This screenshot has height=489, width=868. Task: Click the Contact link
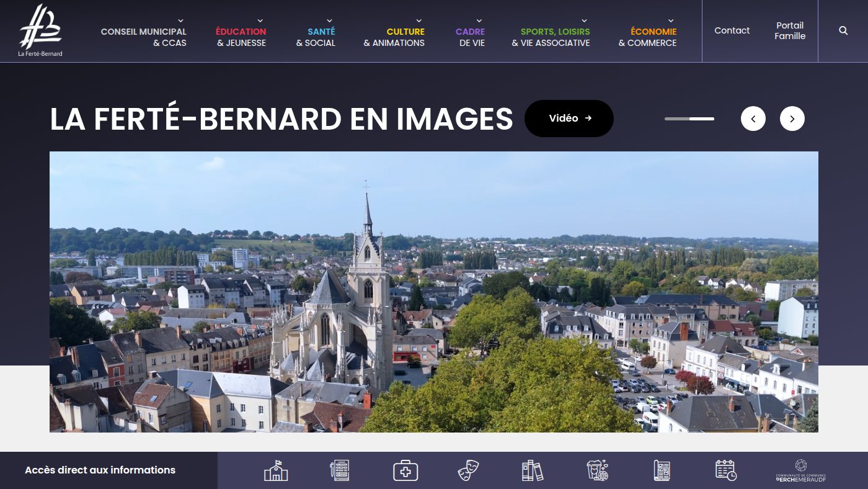pos(732,30)
